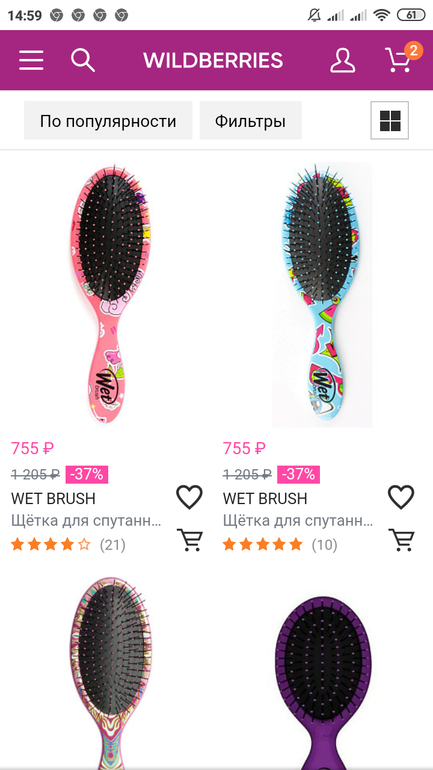Tap the search magnifier icon
This screenshot has height=770, width=433.
83,60
